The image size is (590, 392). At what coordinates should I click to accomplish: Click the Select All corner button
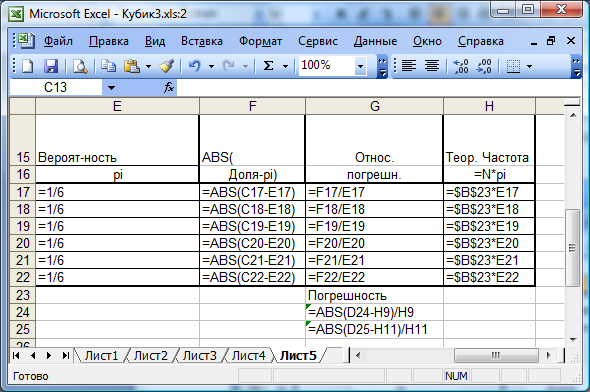tap(23, 106)
